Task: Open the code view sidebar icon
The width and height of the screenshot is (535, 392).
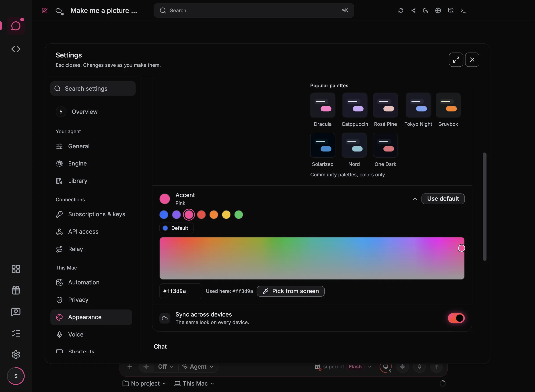Action: click(x=16, y=49)
